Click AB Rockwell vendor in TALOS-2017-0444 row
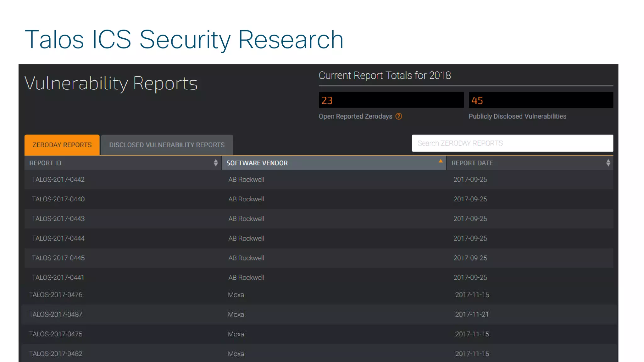Screen dimensions: 644x362 click(246, 238)
